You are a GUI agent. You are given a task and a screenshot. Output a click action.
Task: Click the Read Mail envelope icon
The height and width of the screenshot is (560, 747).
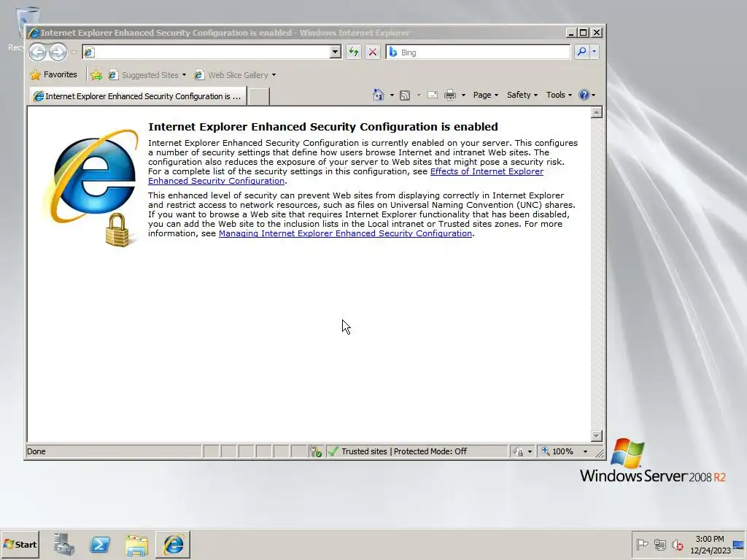[x=432, y=95]
